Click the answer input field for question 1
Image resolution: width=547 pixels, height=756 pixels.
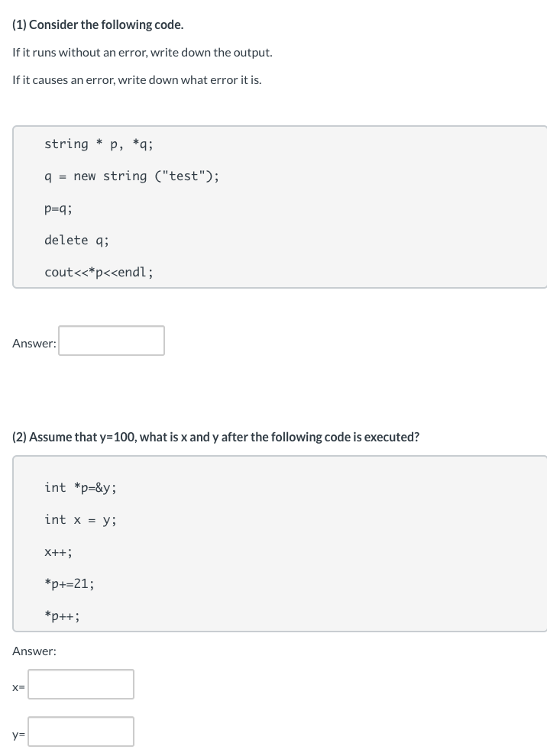[112, 341]
